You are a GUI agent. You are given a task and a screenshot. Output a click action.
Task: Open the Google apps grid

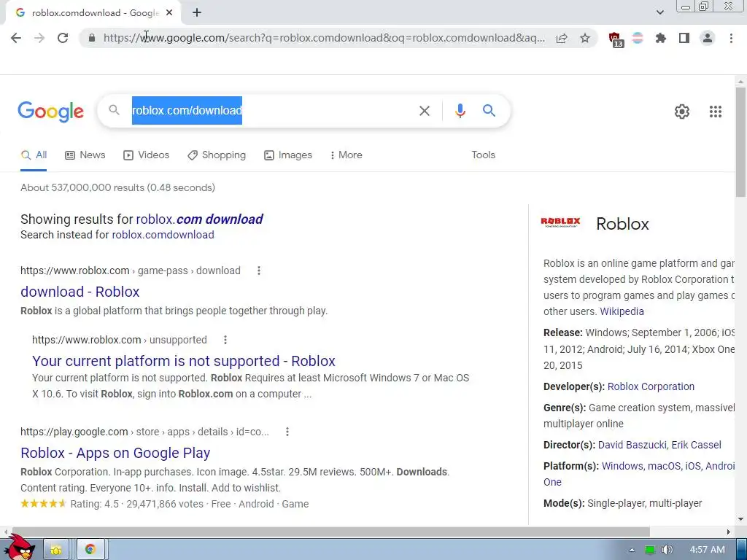pos(715,112)
